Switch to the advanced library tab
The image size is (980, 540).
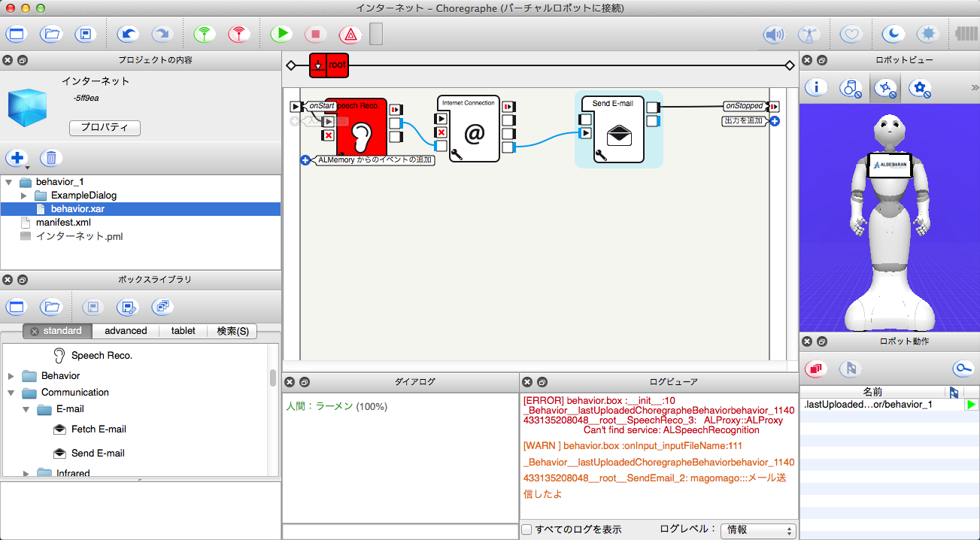126,331
